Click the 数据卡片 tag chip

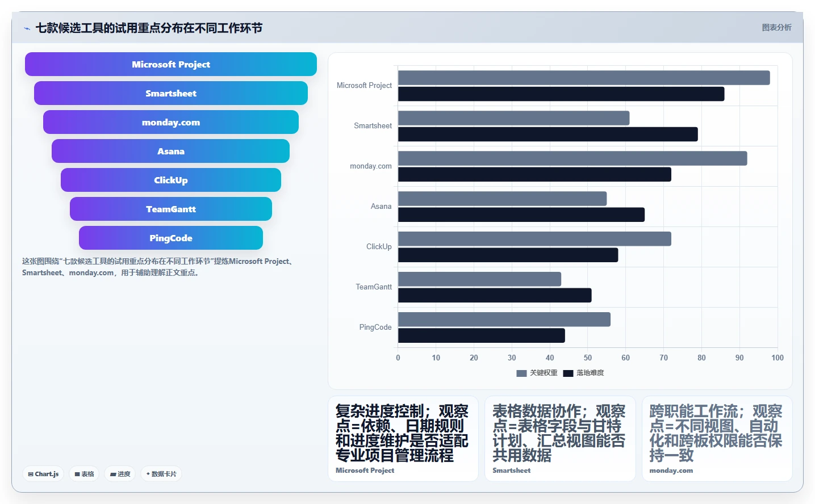(x=161, y=474)
